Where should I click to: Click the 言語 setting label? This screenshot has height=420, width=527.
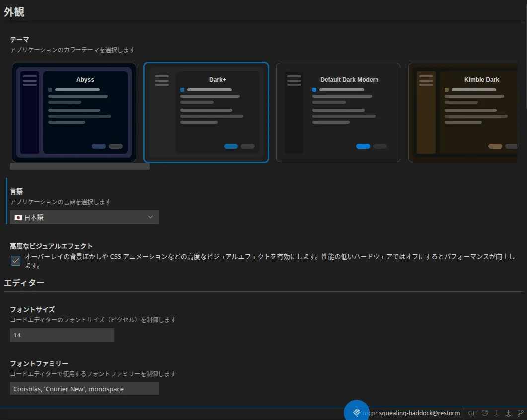(16, 192)
